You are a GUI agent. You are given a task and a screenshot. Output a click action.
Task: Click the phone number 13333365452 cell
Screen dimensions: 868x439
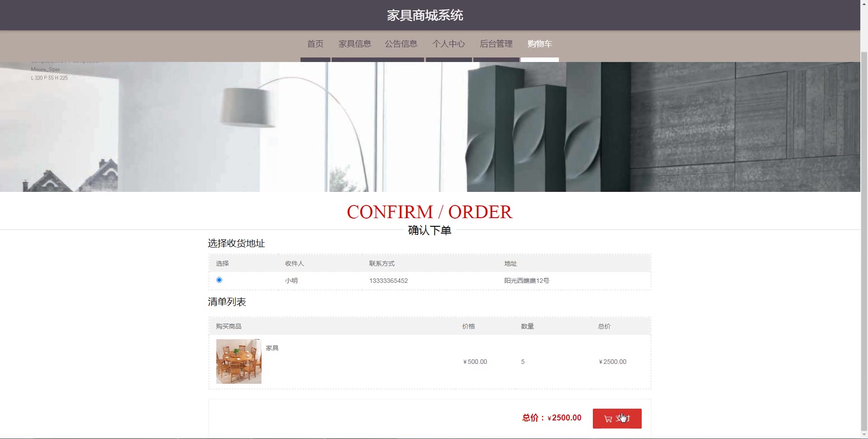coord(388,281)
